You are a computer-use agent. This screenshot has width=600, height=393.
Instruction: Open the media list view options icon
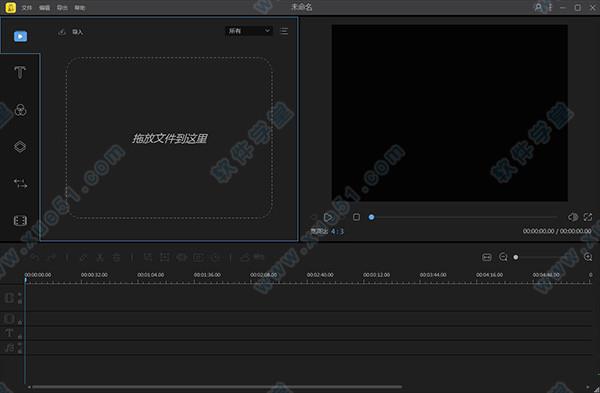tap(284, 31)
